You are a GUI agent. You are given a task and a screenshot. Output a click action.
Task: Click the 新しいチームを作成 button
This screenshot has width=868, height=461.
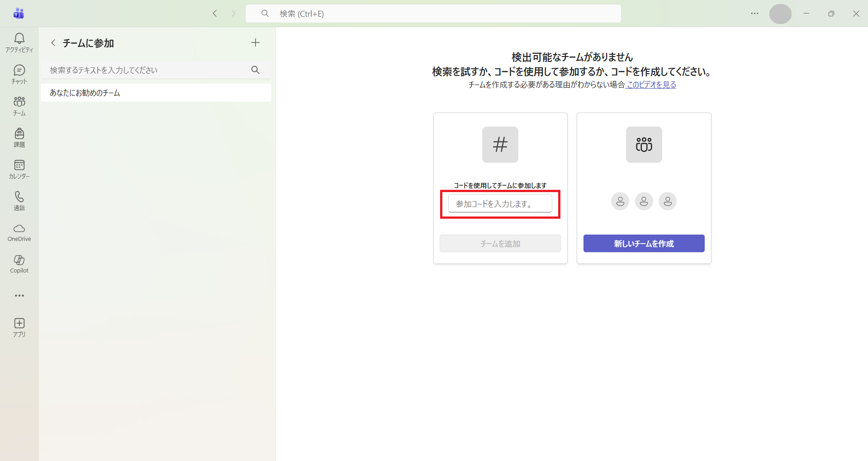click(x=644, y=244)
